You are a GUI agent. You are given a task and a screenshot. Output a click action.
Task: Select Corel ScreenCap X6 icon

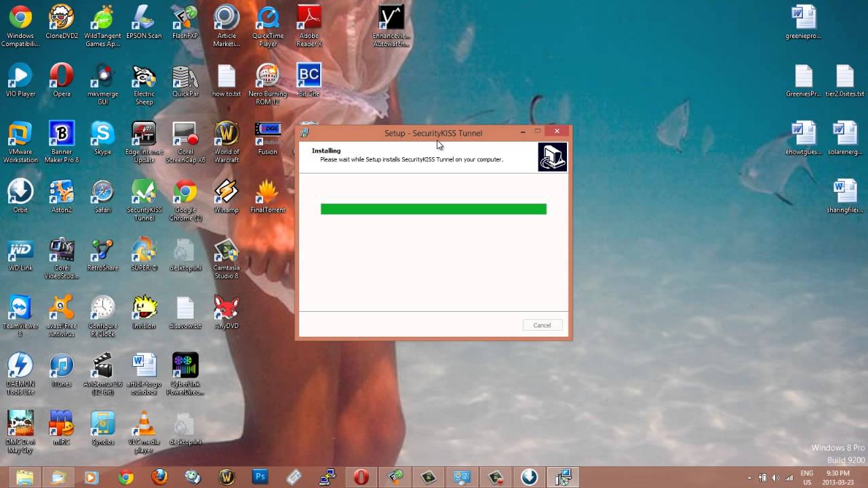pyautogui.click(x=185, y=142)
